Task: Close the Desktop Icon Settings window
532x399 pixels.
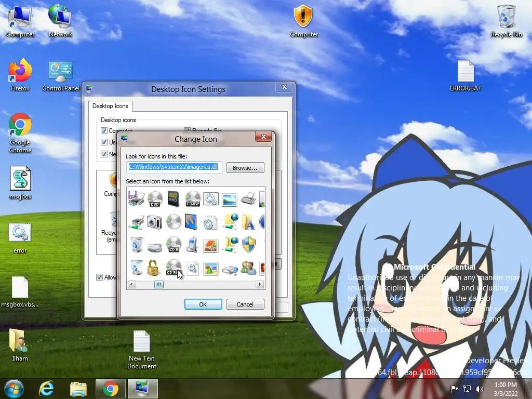Action: point(284,87)
